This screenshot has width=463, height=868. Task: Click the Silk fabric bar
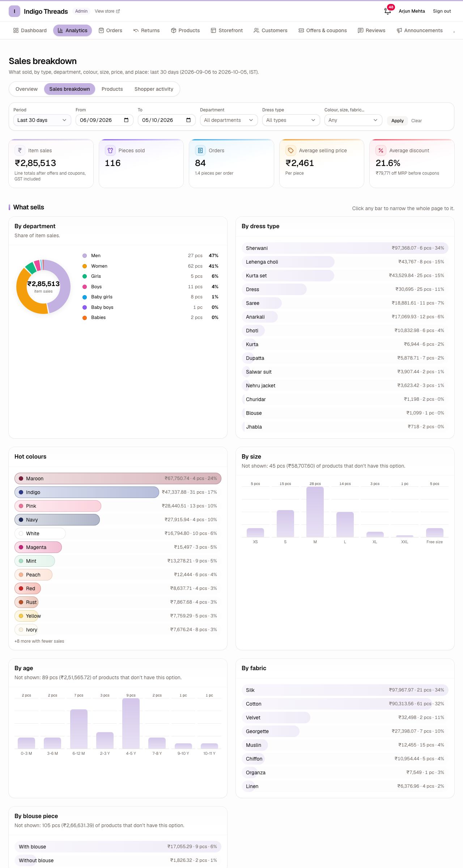click(345, 690)
